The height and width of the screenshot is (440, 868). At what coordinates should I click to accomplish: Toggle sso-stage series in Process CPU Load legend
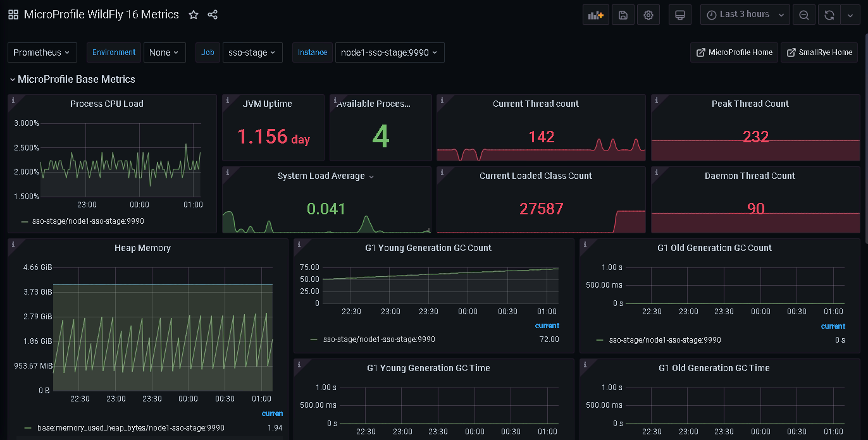(x=87, y=221)
